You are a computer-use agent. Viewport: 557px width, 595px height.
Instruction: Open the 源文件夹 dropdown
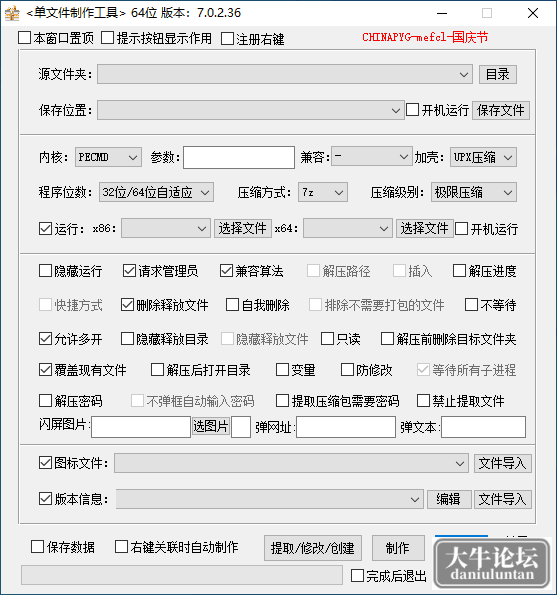285,74
